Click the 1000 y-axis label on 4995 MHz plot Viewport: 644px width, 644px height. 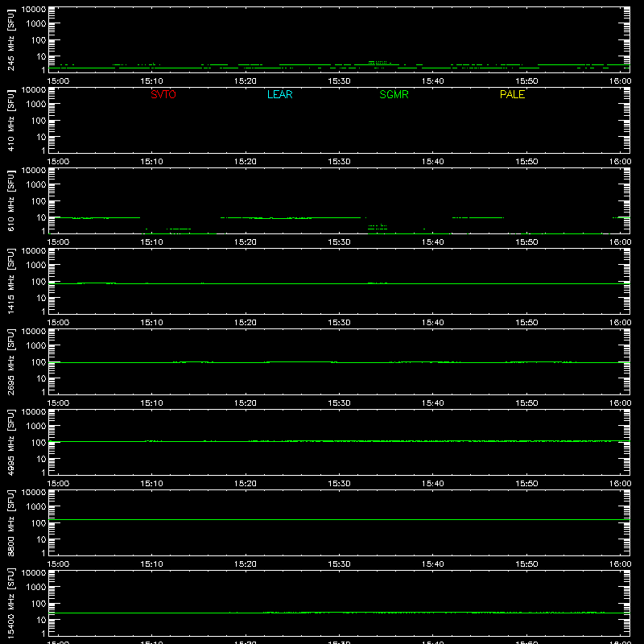pyautogui.click(x=36, y=427)
